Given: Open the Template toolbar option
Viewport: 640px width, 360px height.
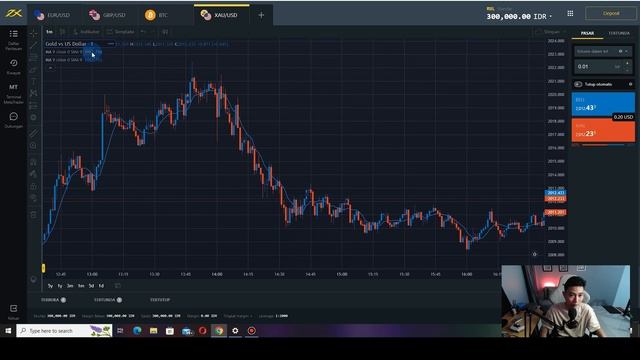Looking at the screenshot, I should [x=120, y=32].
